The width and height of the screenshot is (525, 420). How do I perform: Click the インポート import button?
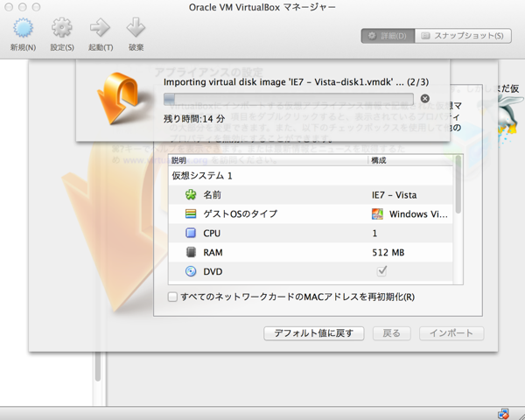point(451,333)
